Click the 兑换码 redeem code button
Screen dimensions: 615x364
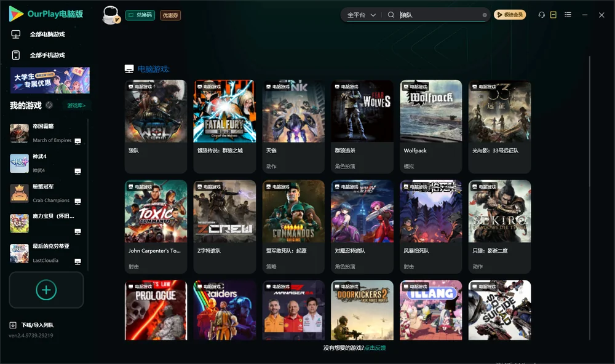[x=140, y=15]
